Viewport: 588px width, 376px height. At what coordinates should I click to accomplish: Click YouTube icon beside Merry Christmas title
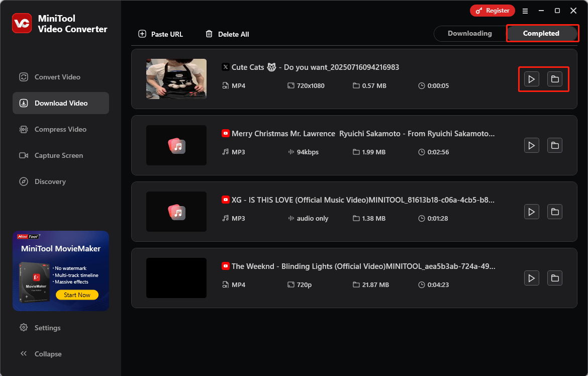pyautogui.click(x=225, y=134)
